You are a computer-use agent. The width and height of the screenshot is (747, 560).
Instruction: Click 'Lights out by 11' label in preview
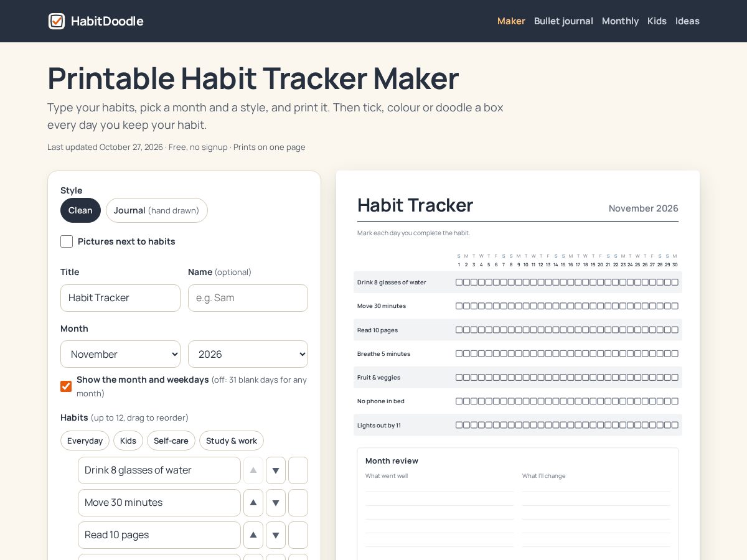point(378,426)
